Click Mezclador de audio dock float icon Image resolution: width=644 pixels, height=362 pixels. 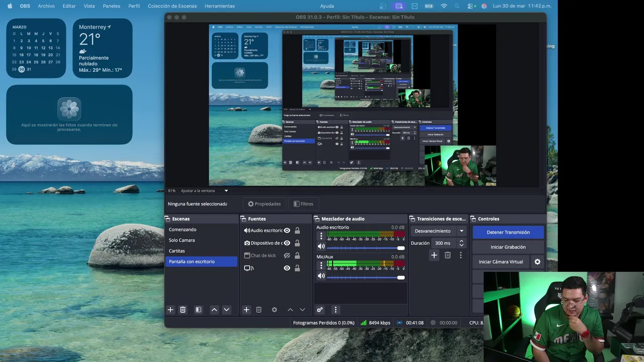tap(317, 219)
